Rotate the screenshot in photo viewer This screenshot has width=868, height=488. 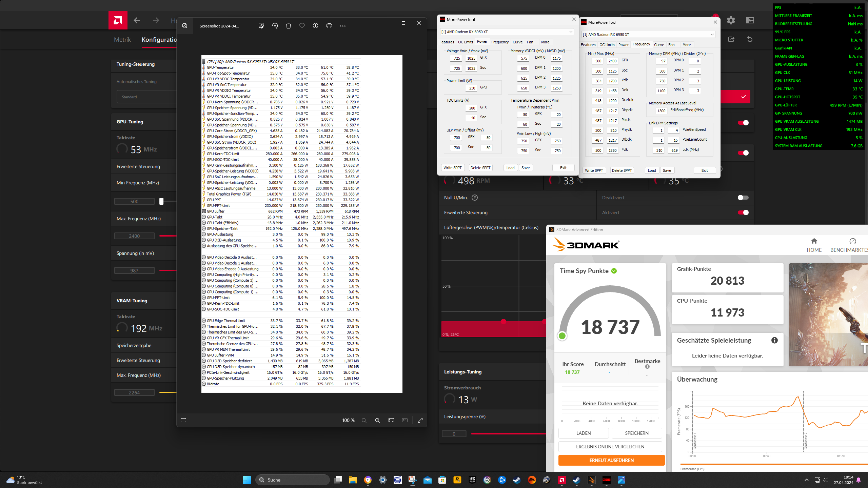point(275,26)
